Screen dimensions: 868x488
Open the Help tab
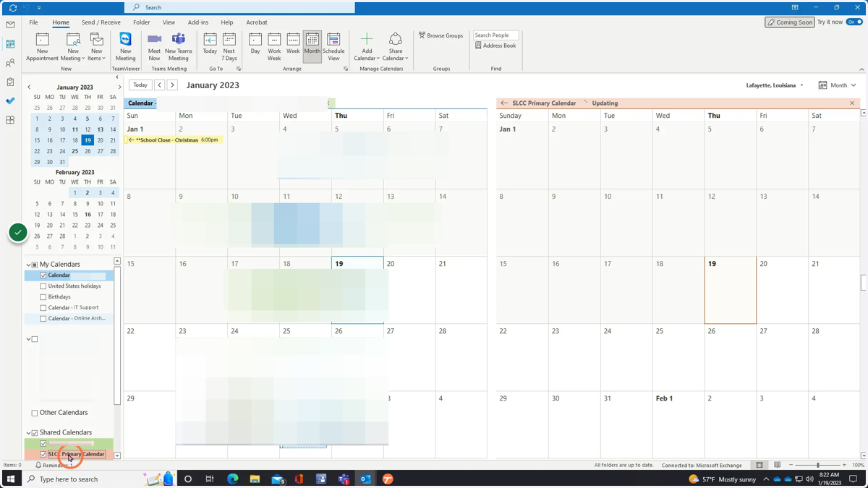[227, 22]
